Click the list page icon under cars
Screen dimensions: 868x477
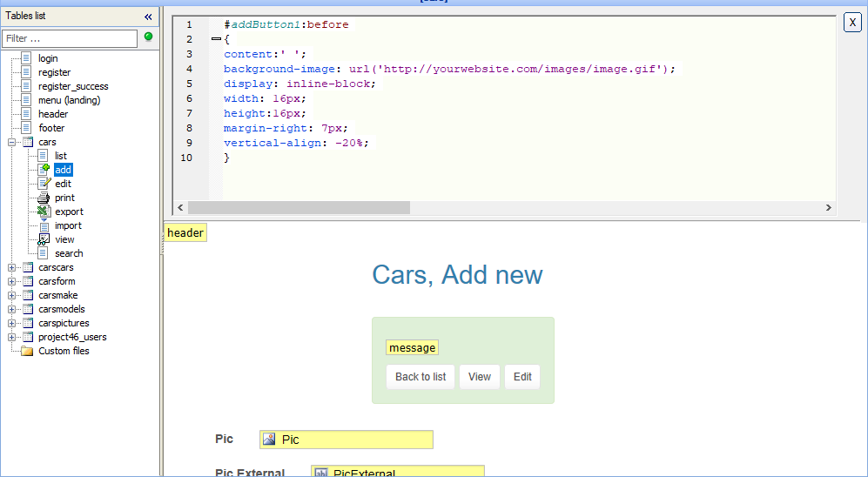43,156
